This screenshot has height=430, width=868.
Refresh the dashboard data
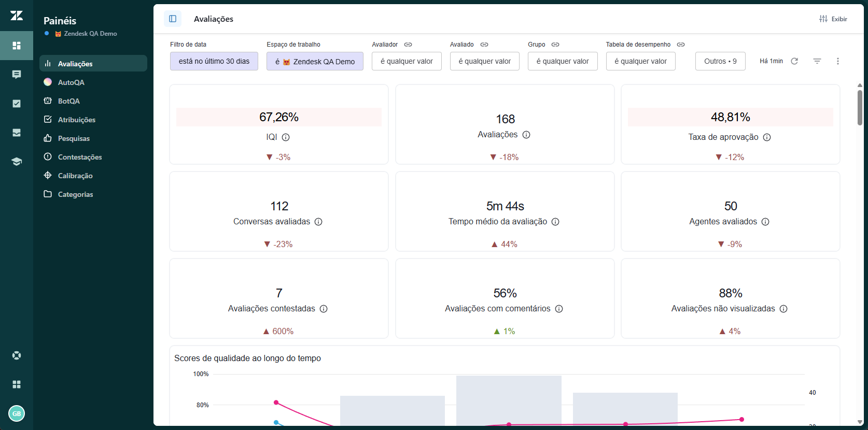tap(794, 61)
